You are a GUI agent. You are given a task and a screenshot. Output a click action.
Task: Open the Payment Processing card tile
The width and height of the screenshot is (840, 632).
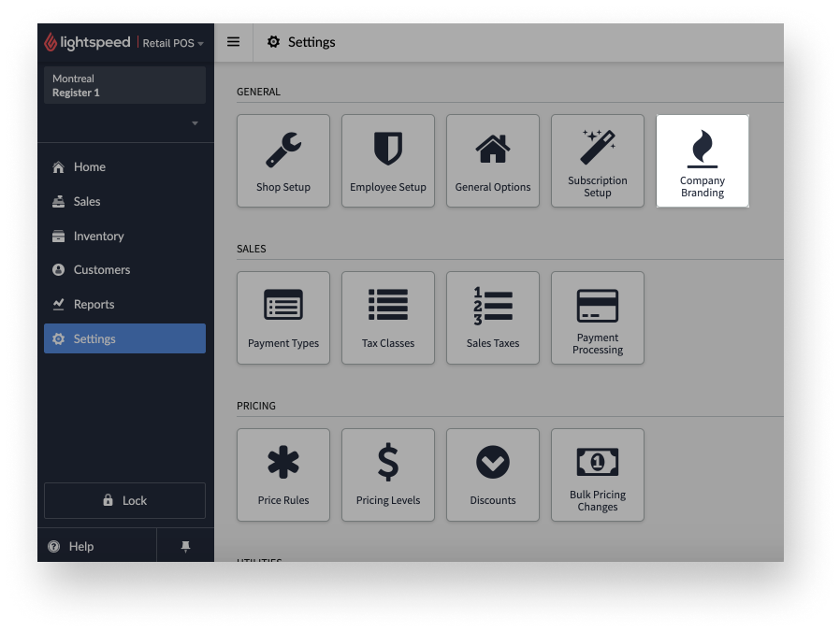point(598,318)
